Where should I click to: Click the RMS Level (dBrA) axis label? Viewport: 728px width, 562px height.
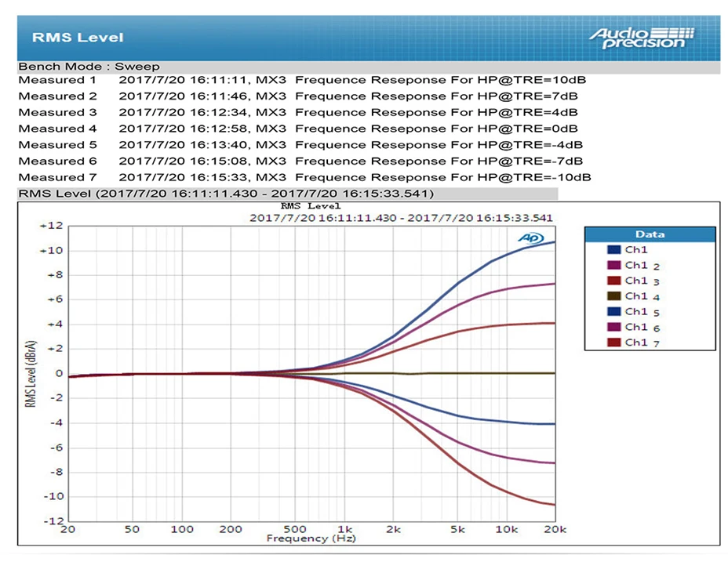pos(31,374)
